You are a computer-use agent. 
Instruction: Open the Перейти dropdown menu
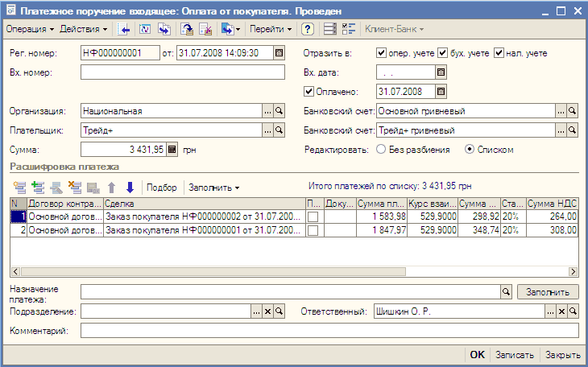click(x=270, y=29)
